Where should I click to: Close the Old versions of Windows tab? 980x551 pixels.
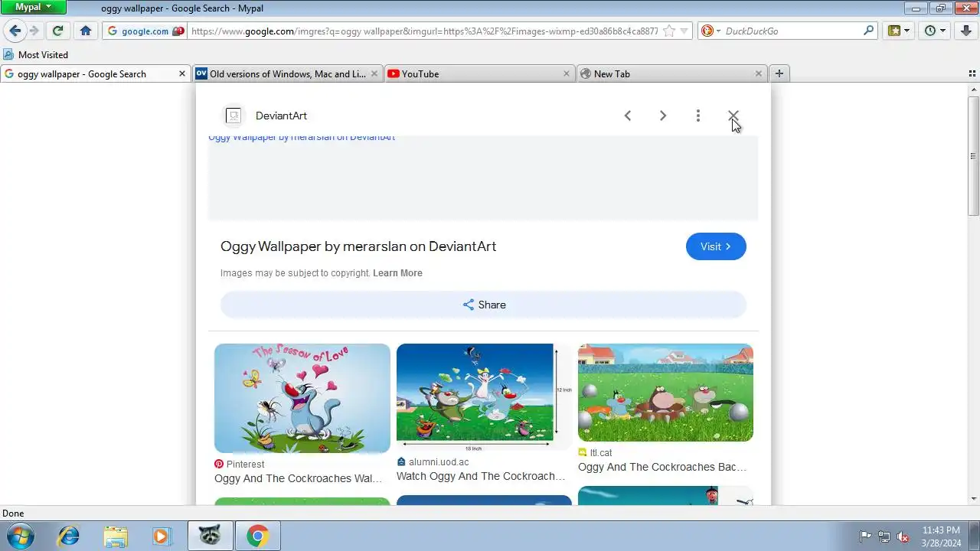click(x=374, y=74)
